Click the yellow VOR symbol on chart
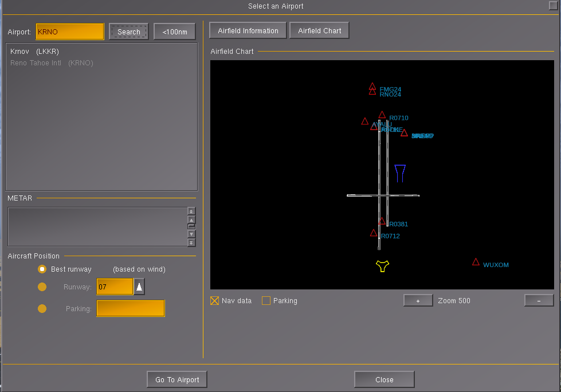 (382, 266)
